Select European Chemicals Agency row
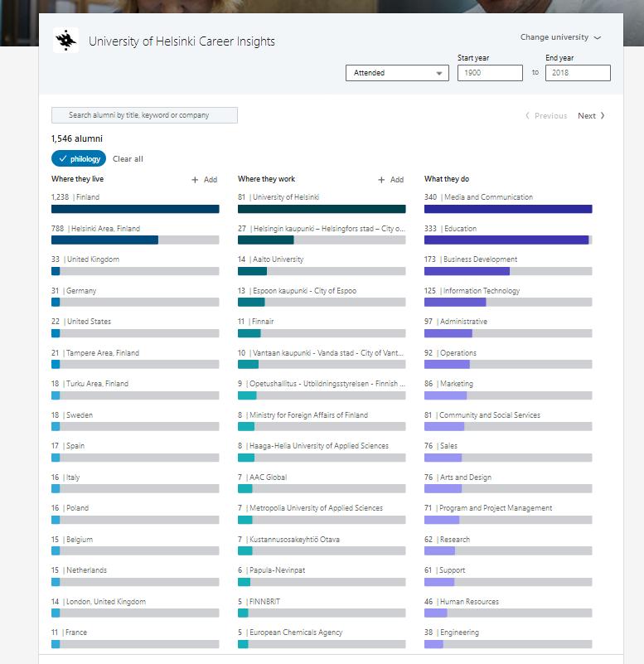This screenshot has height=664, width=644. pos(322,638)
